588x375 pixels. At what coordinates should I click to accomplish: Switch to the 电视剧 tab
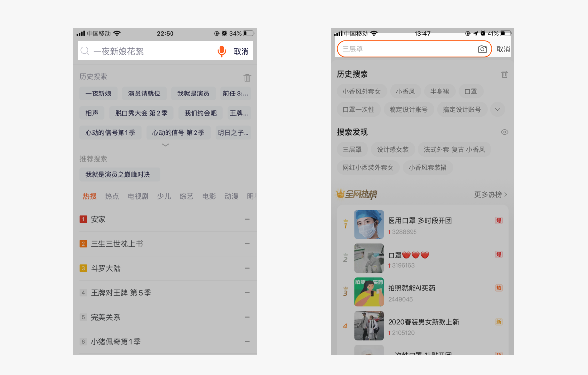138,196
